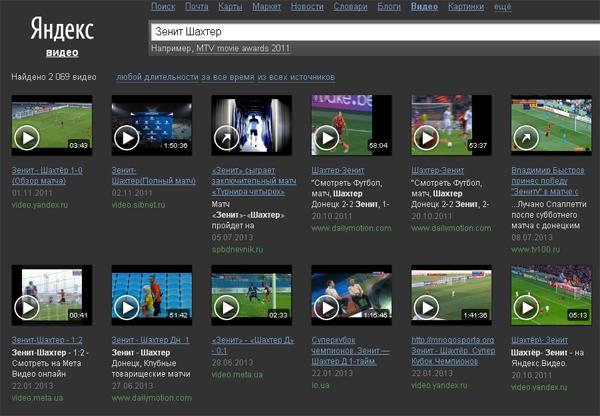This screenshot has height=416, width=600.
Task: Start the 53:37 Шахтер-Зенит video
Action: point(427,137)
